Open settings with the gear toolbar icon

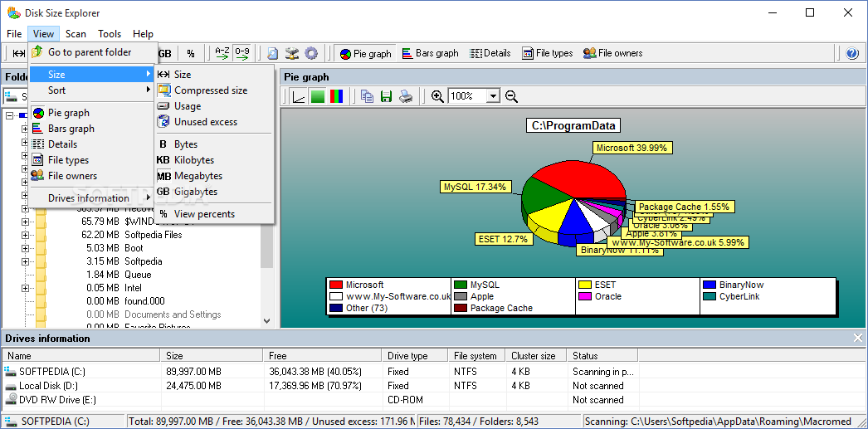point(311,53)
